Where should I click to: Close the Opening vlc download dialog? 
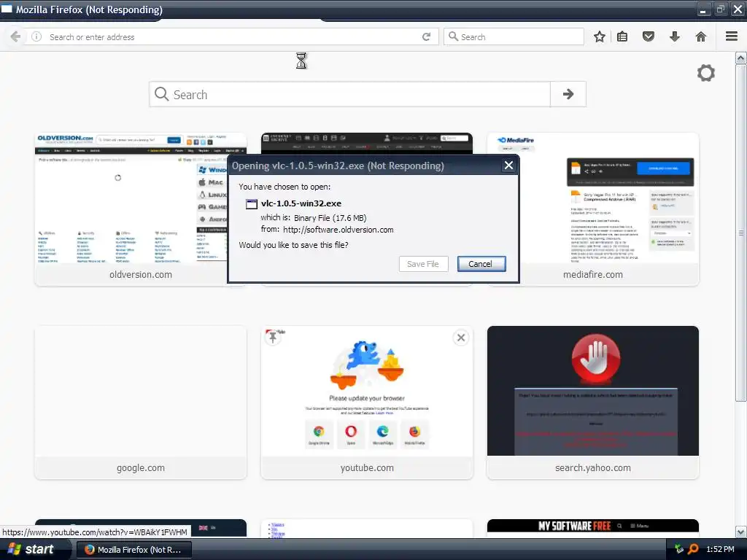508,166
